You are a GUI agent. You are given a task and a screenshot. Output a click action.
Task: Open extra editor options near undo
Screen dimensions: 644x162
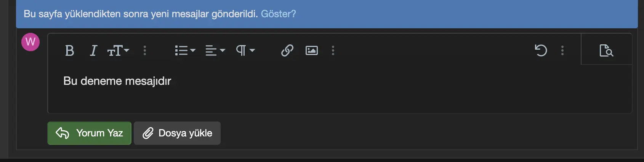[562, 50]
